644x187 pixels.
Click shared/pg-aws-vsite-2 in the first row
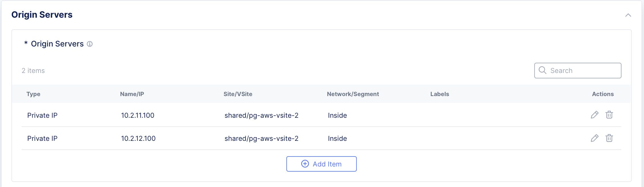261,115
